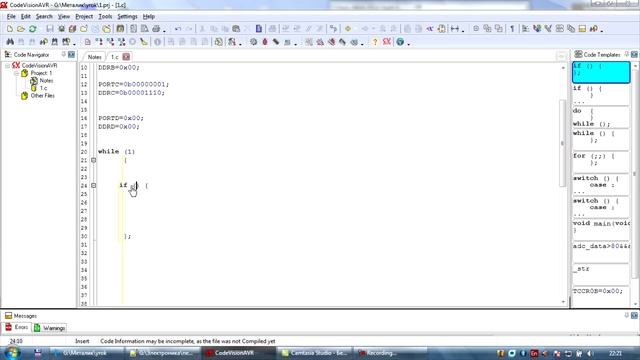The height and width of the screenshot is (360, 640).
Task: Pin the Code Navigator panel
Action: [x=64, y=54]
